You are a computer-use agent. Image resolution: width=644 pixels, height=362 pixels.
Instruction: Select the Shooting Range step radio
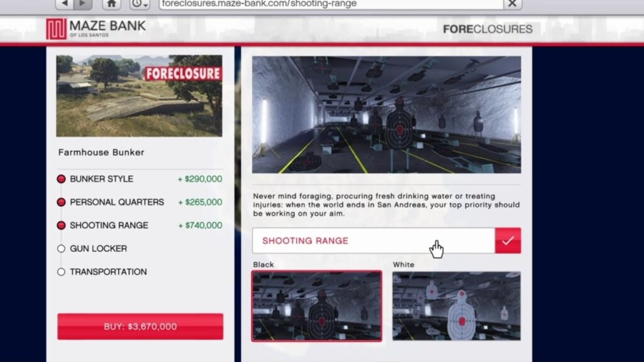61,226
